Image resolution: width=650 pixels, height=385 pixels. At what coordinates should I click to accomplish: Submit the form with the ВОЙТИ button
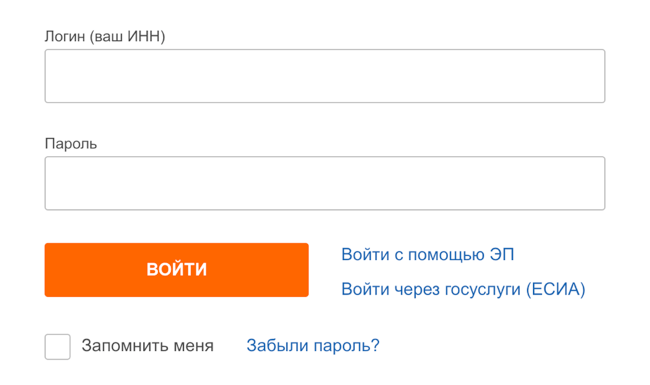(177, 270)
